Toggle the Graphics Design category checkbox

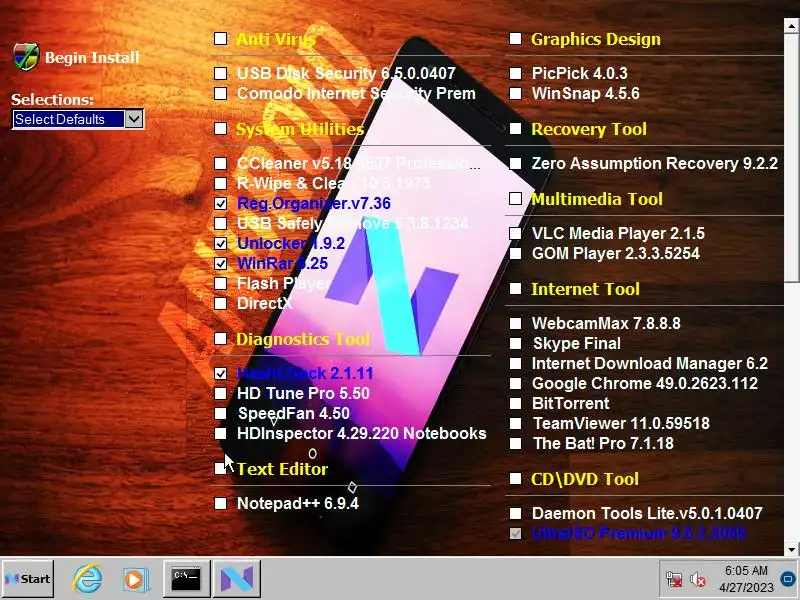pyautogui.click(x=516, y=39)
